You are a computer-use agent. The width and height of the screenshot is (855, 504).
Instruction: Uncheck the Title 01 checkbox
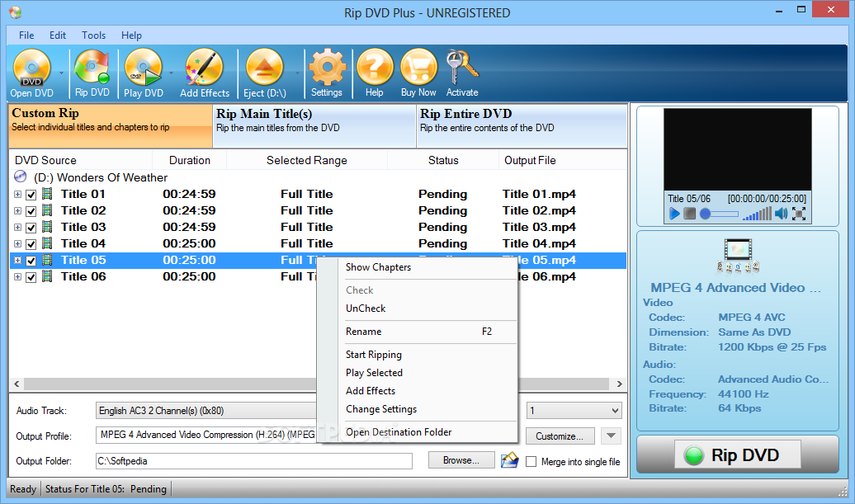click(31, 195)
